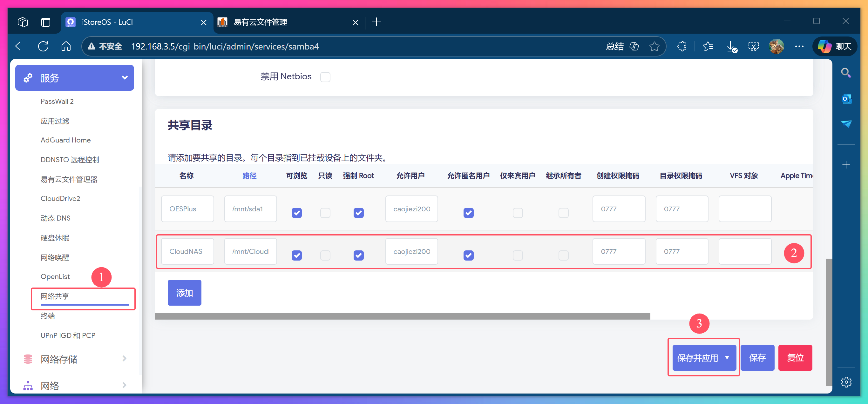Collapse the 服务 menu section
Viewport: 868px width, 404px height.
point(124,78)
